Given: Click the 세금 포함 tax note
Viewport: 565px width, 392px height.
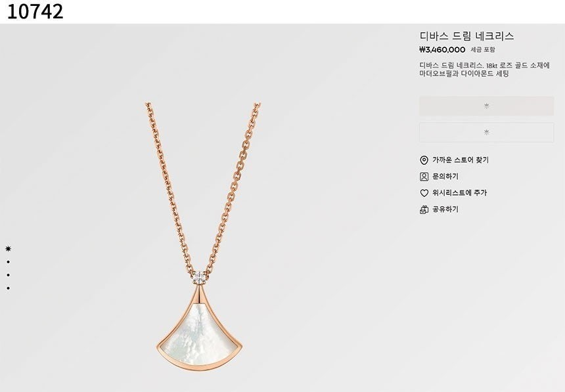Looking at the screenshot, I should pos(483,50).
